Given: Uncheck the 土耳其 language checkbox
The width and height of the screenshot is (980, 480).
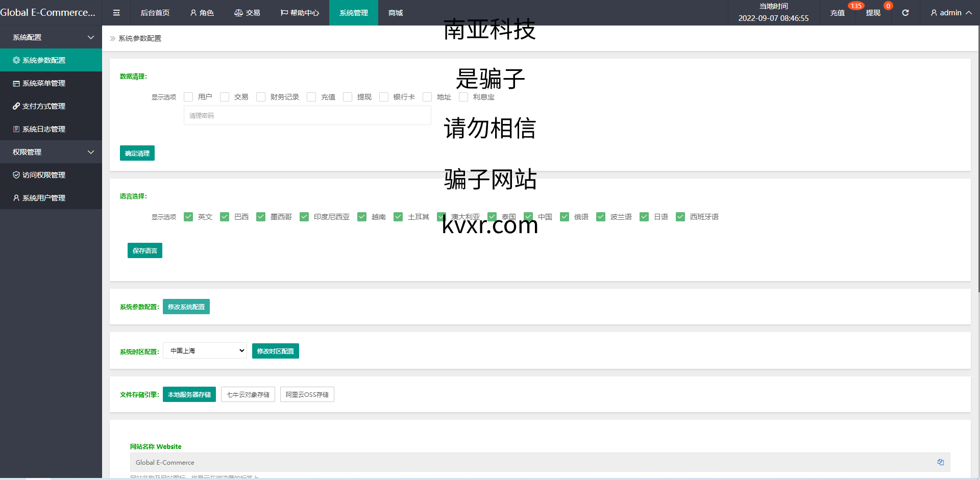Looking at the screenshot, I should tap(398, 217).
